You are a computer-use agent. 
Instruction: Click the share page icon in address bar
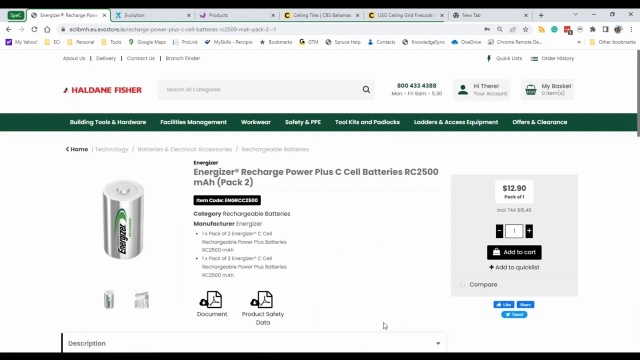pyautogui.click(x=513, y=29)
